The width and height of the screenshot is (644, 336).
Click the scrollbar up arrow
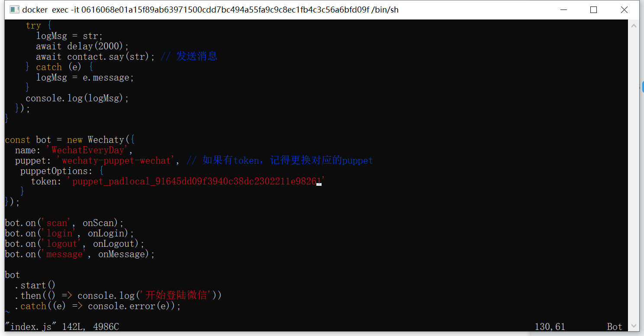634,25
